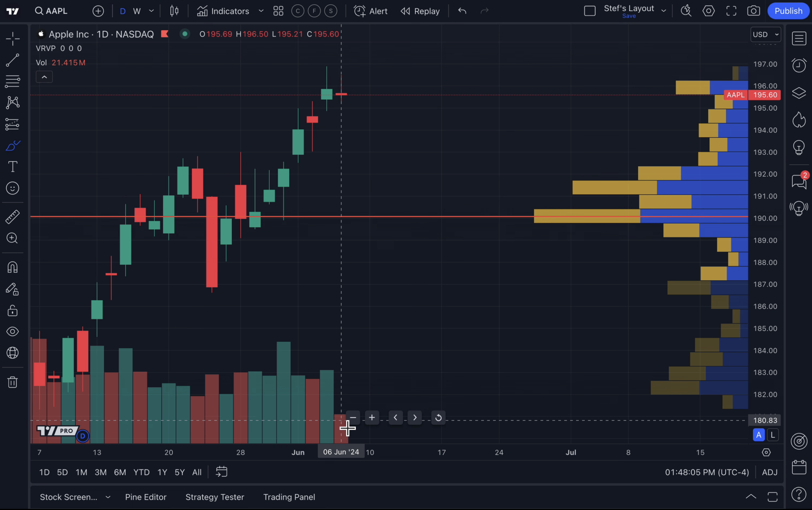Toggle stay in drawing mode

(12, 289)
